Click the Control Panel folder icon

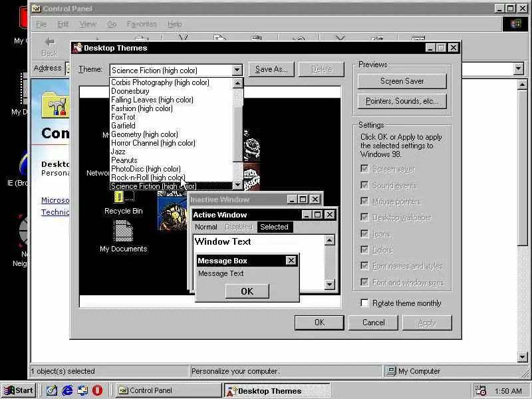coord(55,106)
